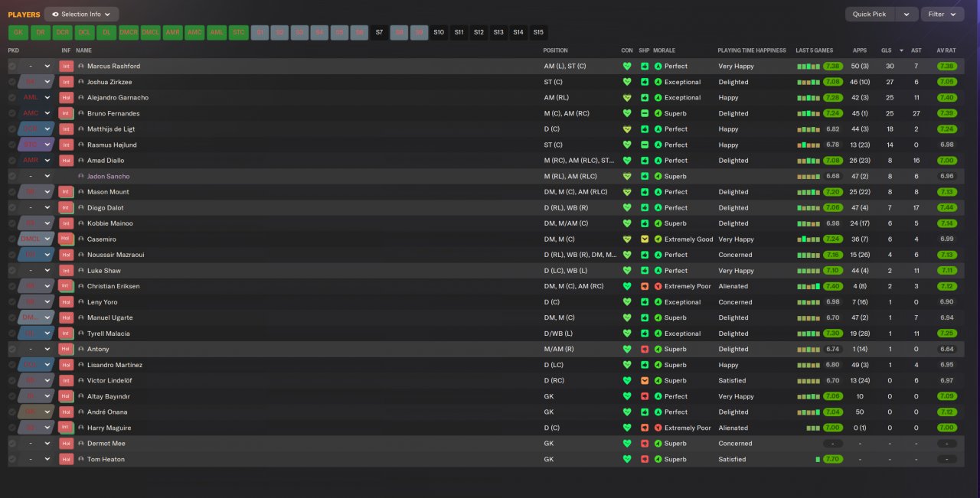980x498 pixels.
Task: Select the DMCR position slot
Action: [129, 32]
